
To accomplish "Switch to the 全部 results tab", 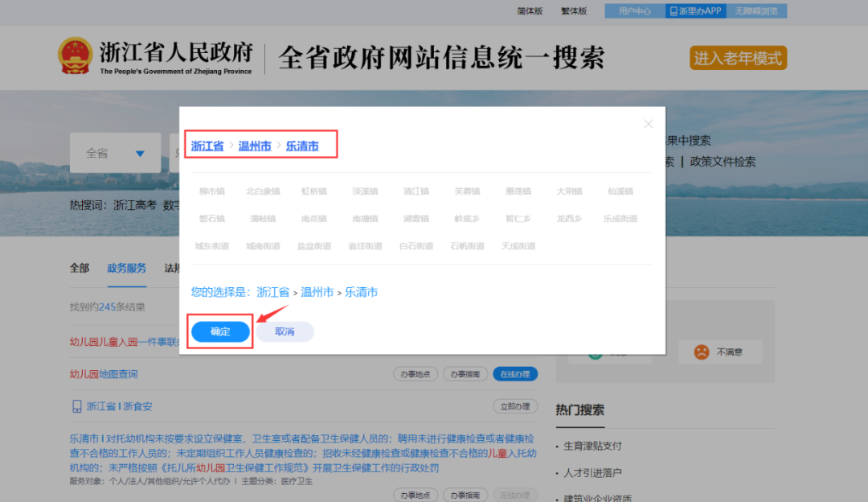I will click(80, 268).
